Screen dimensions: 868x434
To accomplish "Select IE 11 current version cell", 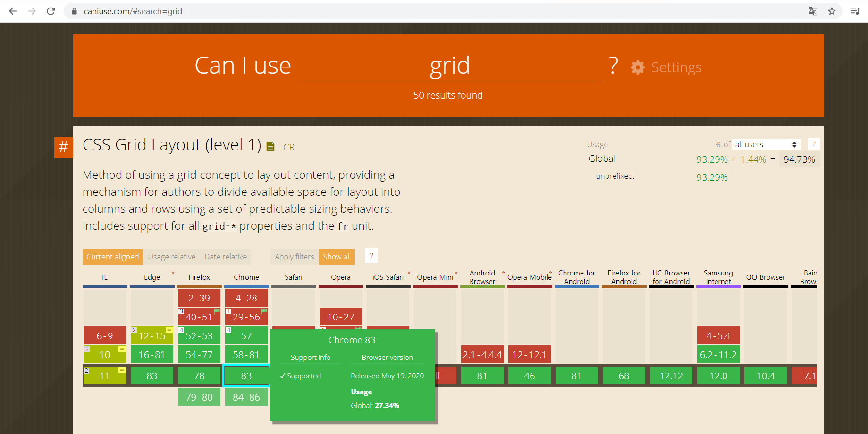I will (105, 376).
